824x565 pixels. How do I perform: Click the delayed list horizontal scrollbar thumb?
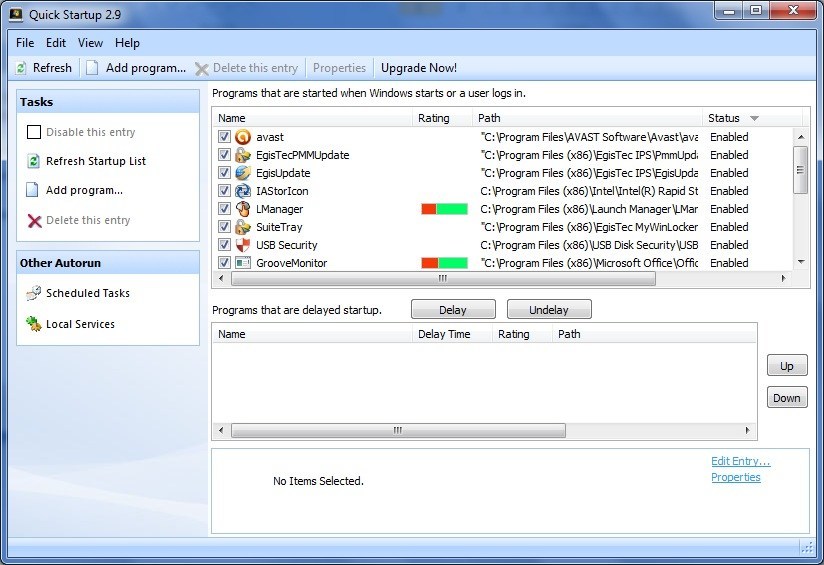tap(398, 430)
